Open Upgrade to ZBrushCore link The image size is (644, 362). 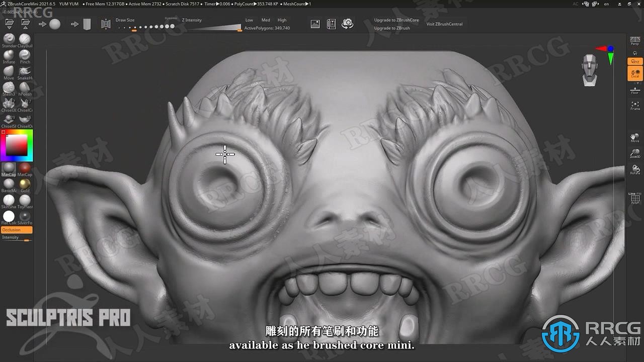396,20
